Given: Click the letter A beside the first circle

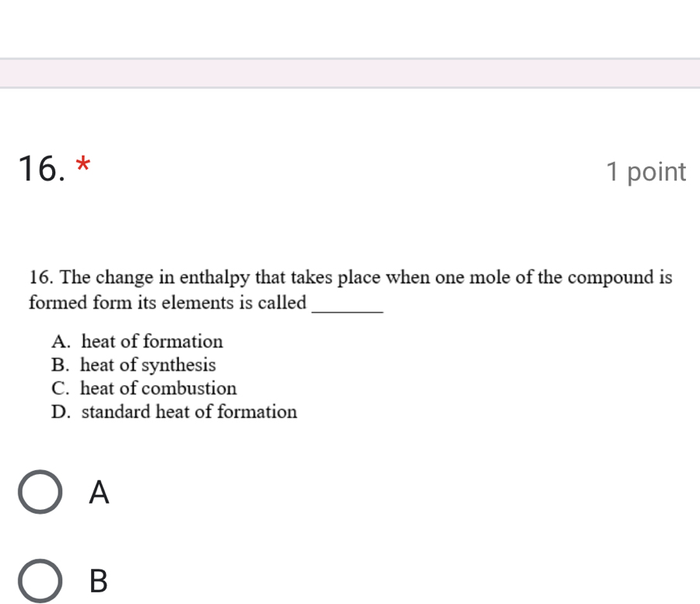Looking at the screenshot, I should [x=99, y=493].
